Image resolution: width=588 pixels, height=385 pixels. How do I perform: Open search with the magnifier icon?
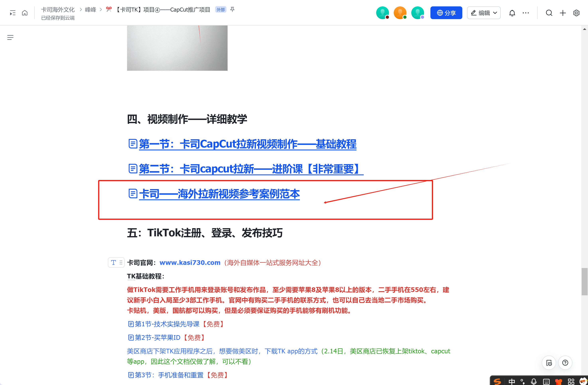(x=549, y=13)
